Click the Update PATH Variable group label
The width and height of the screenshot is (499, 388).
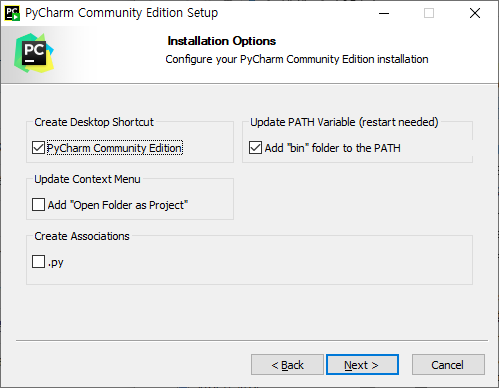click(344, 122)
